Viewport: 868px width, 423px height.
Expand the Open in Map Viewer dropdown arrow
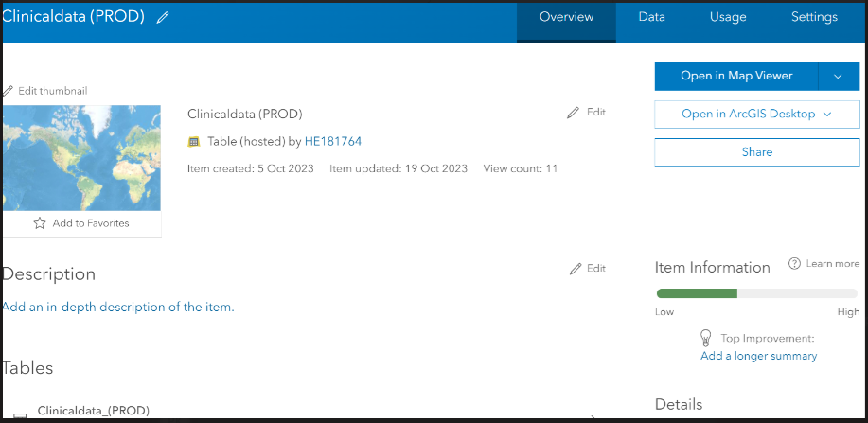838,76
